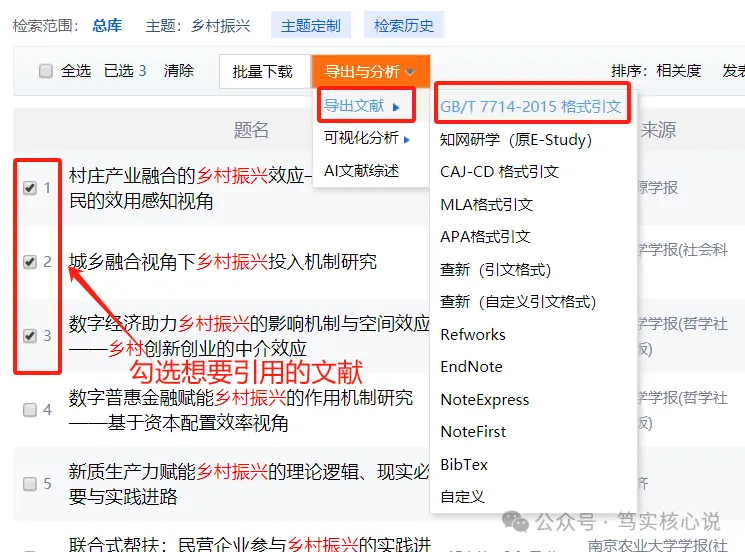Sort results by 相关度
Viewport: 745px width, 552px height.
678,71
